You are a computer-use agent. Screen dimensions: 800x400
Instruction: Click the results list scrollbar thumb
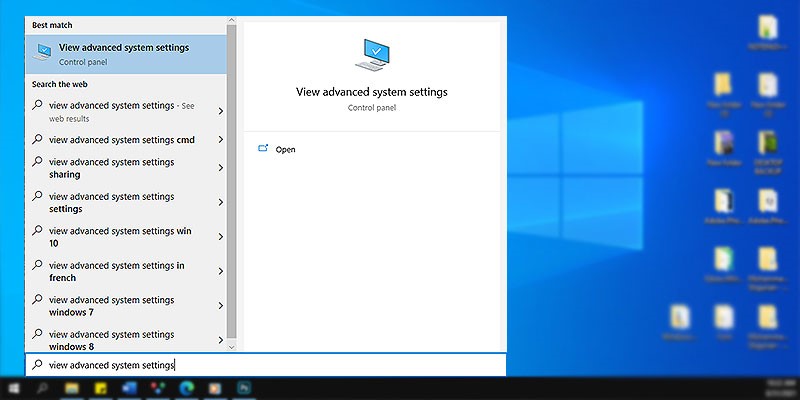pos(232,181)
